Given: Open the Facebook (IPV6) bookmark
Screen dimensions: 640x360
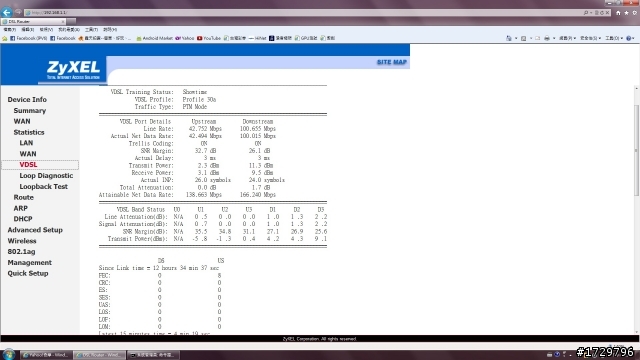Looking at the screenshot, I should [x=29, y=38].
